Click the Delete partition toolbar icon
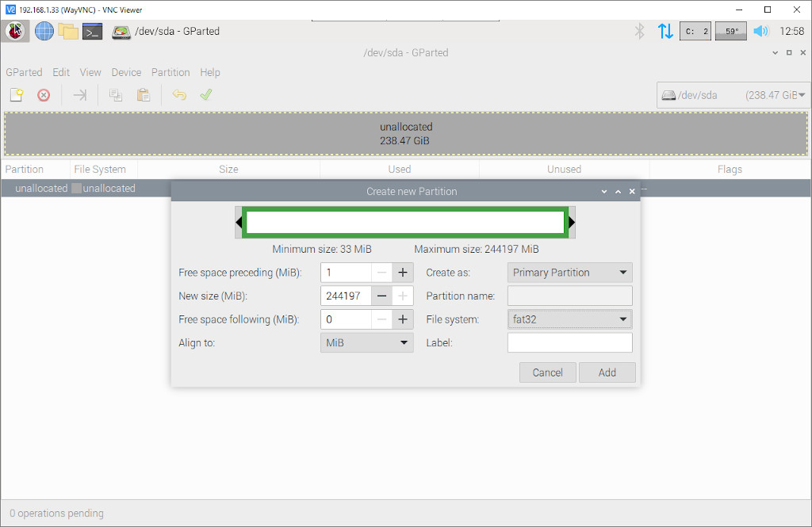812x527 pixels. [x=44, y=95]
